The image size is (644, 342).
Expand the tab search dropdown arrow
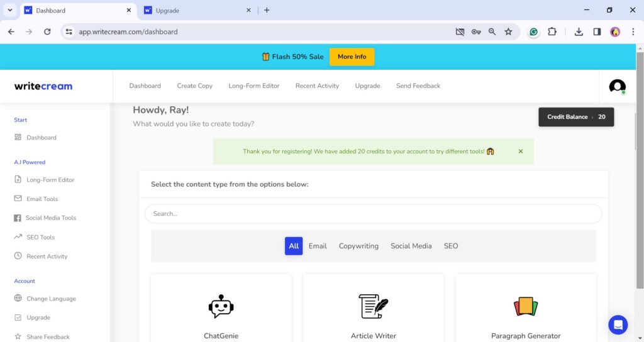10,10
